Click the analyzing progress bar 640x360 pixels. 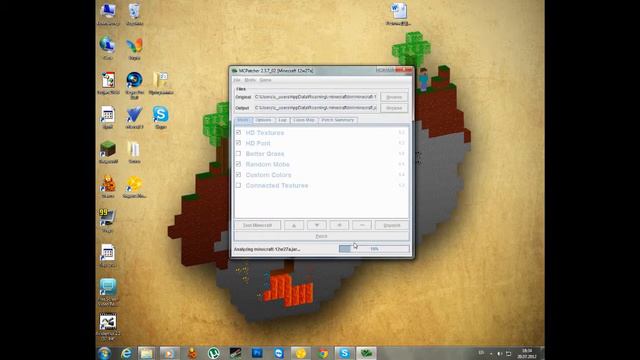[x=374, y=249]
